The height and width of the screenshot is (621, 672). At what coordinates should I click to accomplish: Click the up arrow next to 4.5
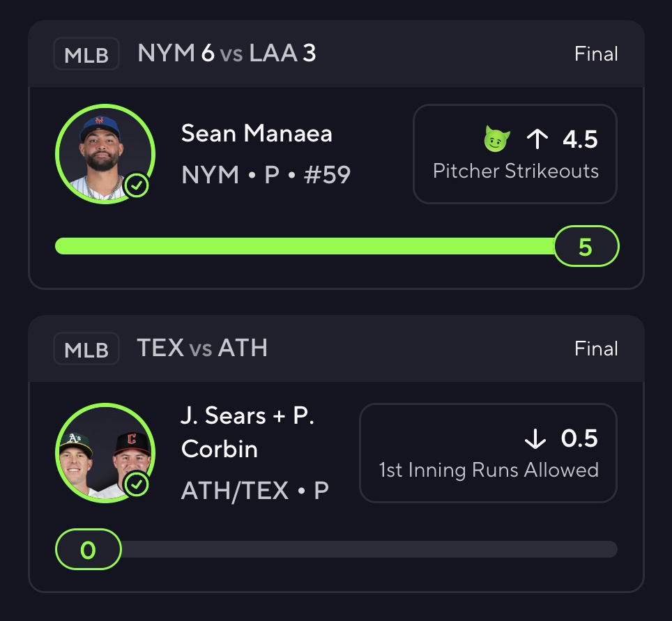point(537,139)
